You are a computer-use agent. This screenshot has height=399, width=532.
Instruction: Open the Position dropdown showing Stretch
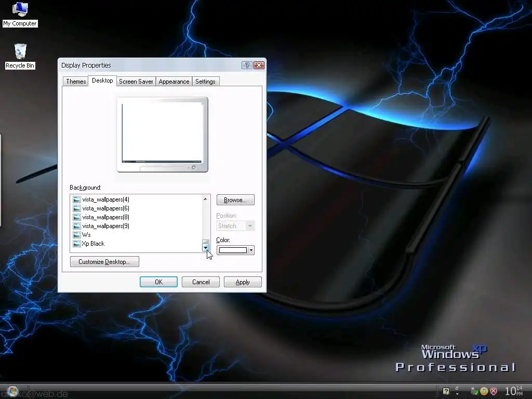[x=235, y=226]
